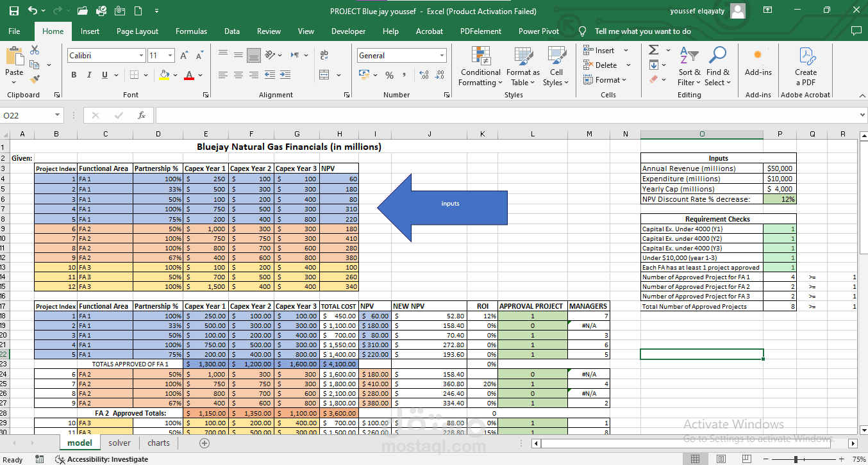
Task: Apply percent style to the cell
Action: [389, 75]
